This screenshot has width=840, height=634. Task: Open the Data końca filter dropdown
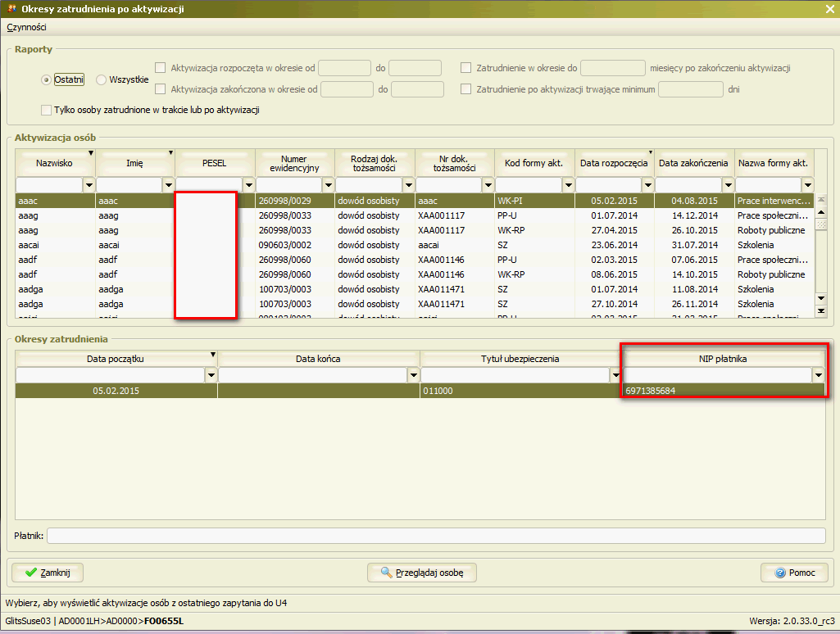pyautogui.click(x=414, y=375)
